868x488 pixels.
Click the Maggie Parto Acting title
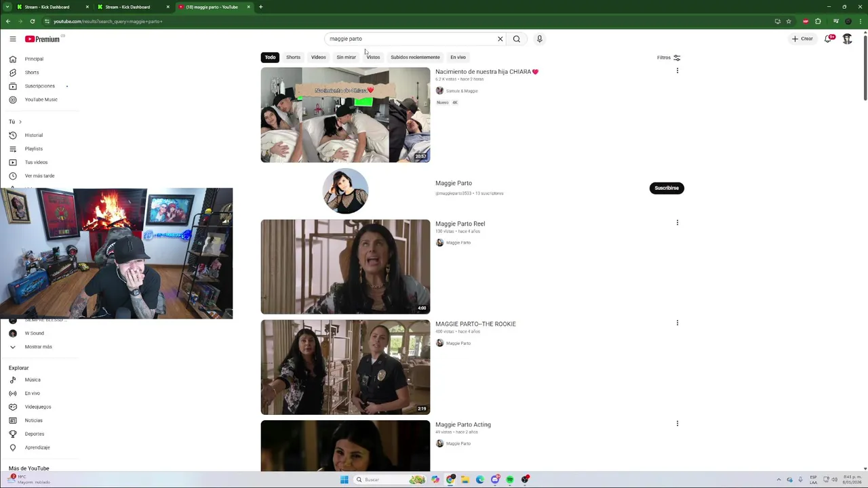[463, 425]
